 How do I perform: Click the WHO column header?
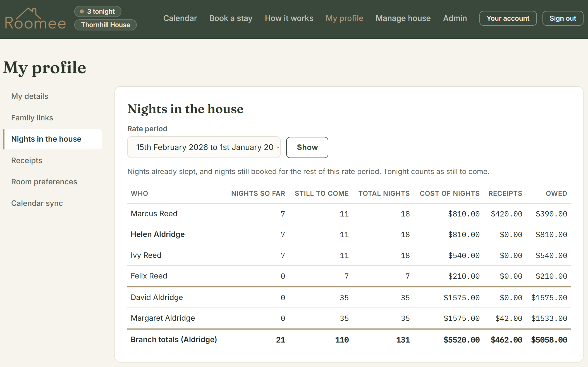[139, 194]
